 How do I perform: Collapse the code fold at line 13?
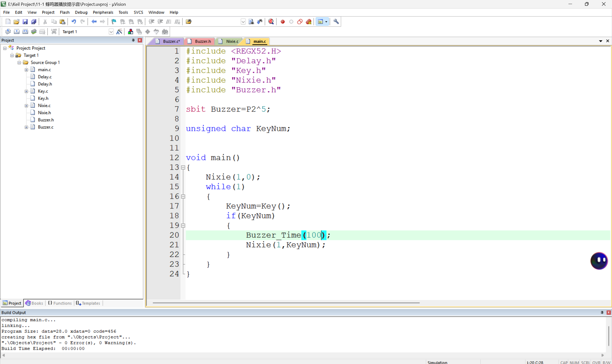tap(183, 167)
